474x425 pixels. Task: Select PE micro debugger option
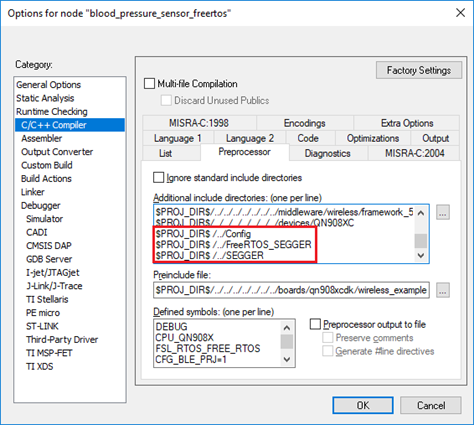[43, 313]
